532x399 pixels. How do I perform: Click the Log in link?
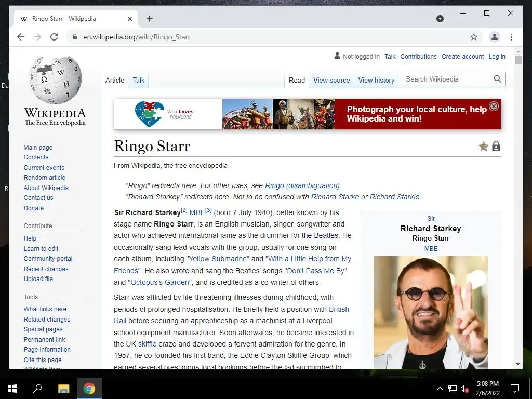pyautogui.click(x=497, y=56)
